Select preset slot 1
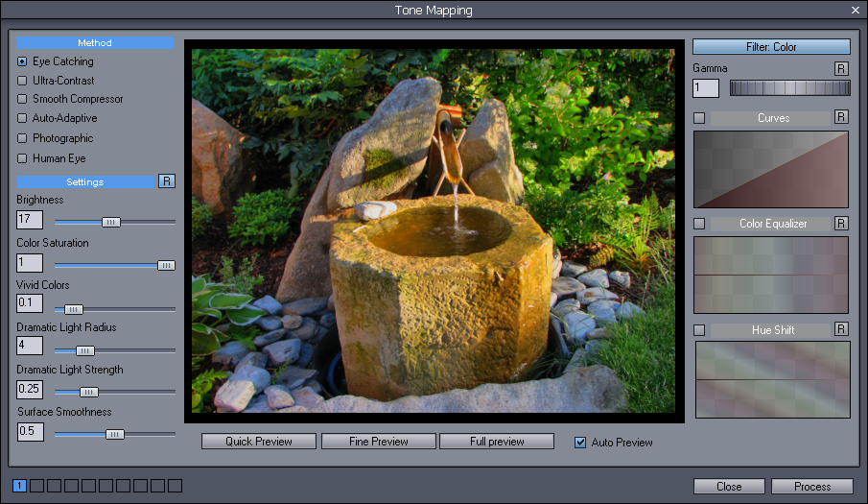 pyautogui.click(x=19, y=486)
